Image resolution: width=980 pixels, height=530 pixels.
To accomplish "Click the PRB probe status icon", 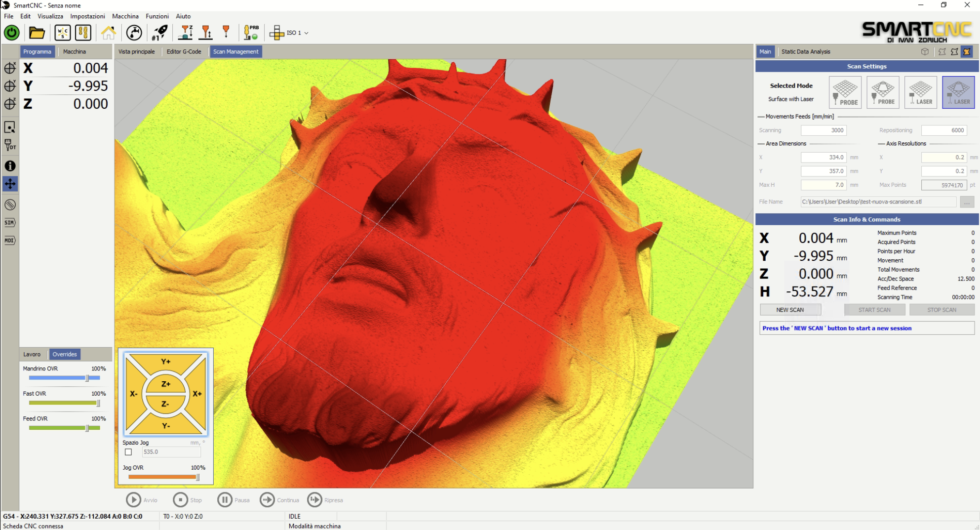I will pos(251,33).
